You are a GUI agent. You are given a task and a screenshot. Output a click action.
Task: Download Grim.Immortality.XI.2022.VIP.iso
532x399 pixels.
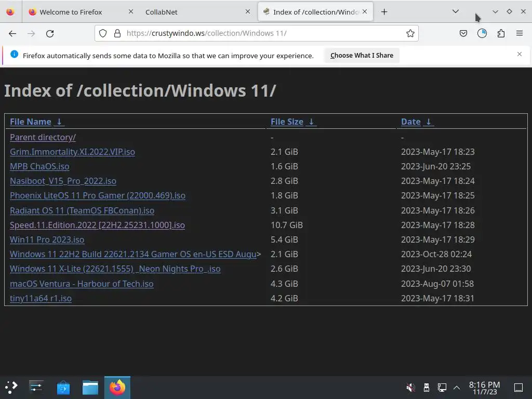[72, 152]
